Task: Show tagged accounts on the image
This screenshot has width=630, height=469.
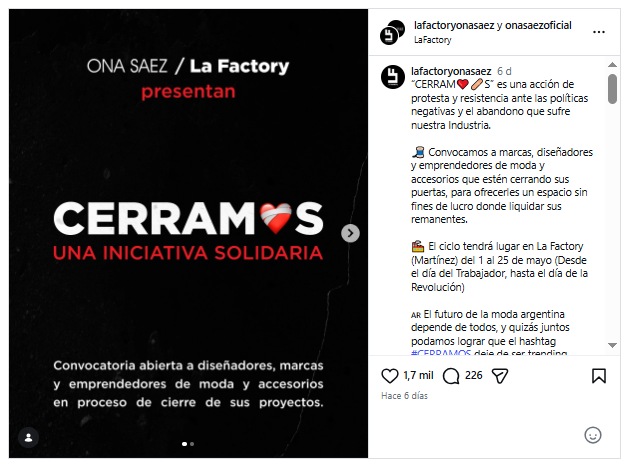Action: point(29,438)
